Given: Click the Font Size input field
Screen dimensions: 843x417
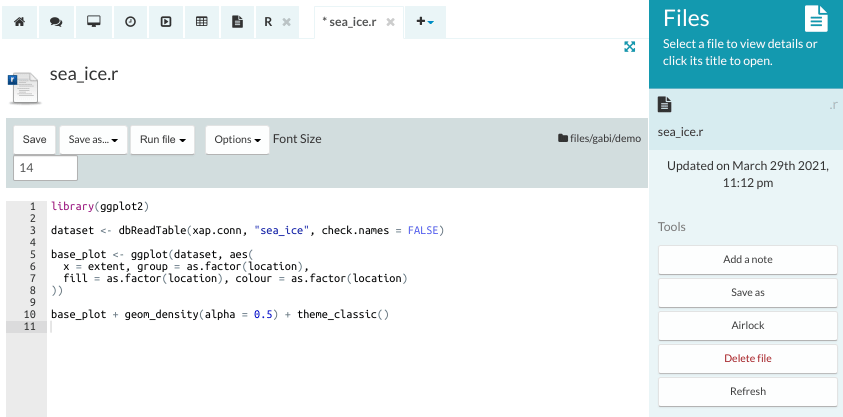Looking at the screenshot, I should point(45,169).
